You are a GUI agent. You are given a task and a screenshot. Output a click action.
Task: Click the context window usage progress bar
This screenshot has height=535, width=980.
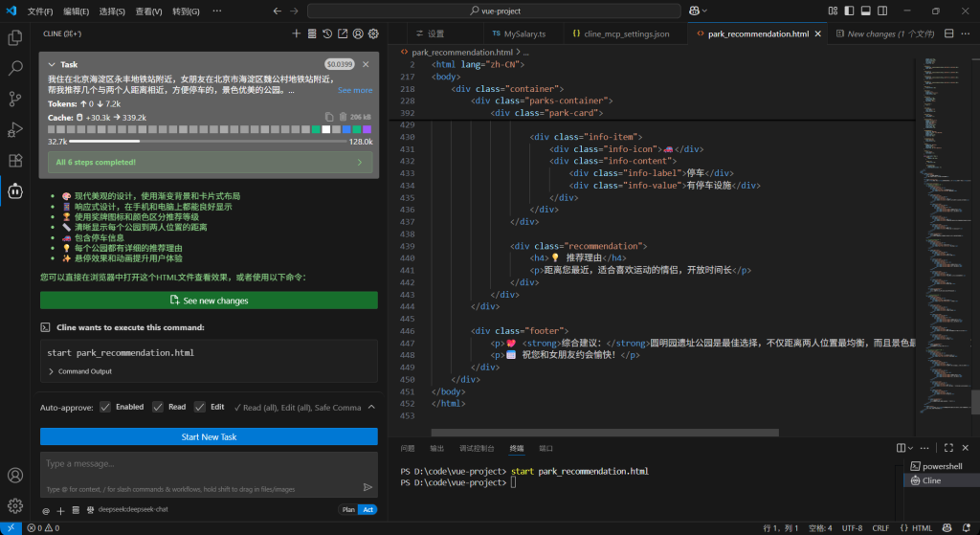coord(209,141)
